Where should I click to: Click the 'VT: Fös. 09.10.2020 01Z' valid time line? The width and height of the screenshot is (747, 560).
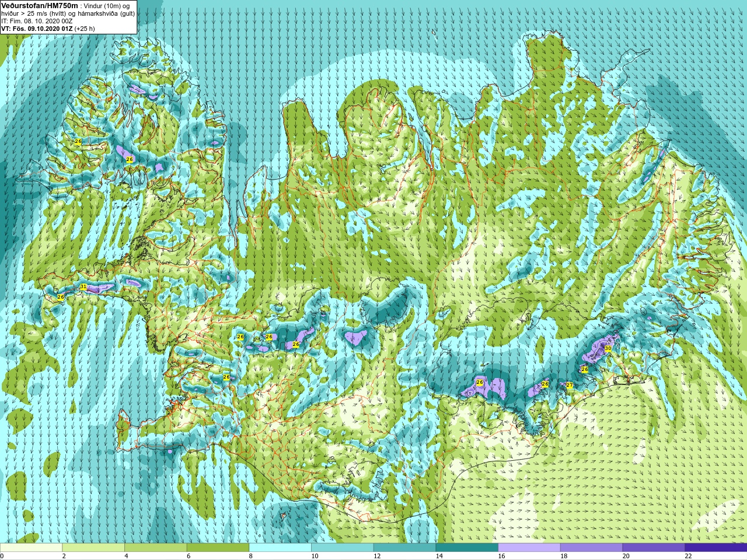36,29
